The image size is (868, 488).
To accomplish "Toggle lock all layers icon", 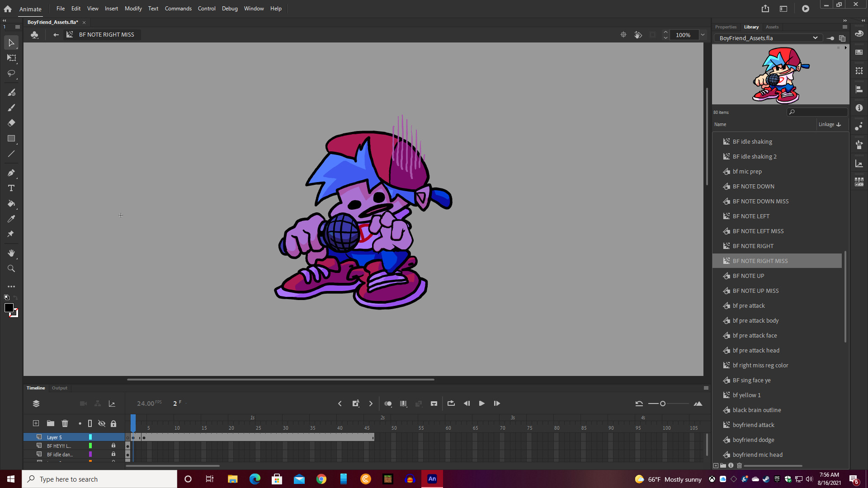I will pyautogui.click(x=113, y=423).
